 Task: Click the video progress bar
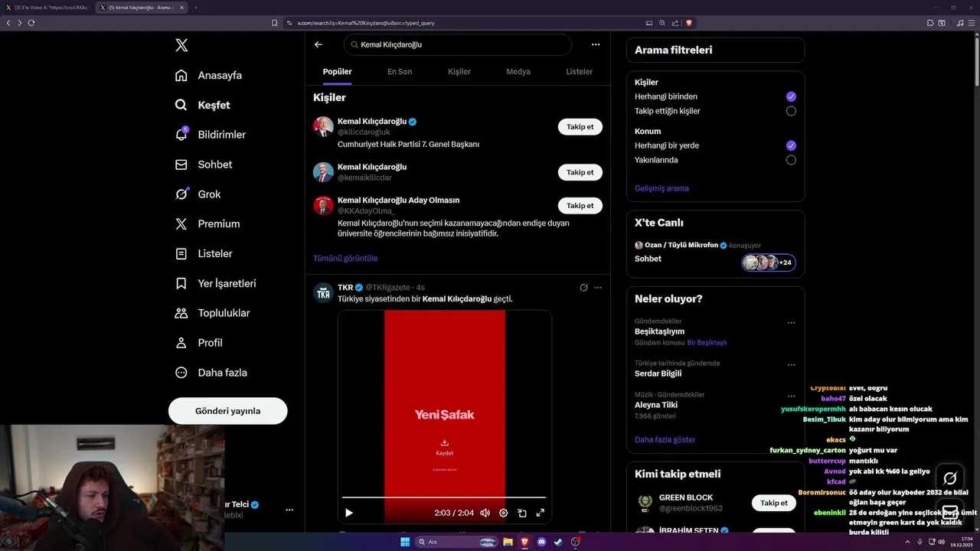click(444, 497)
